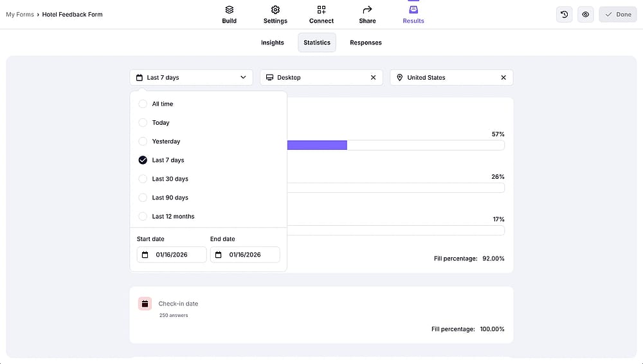Open the Connect tab
Image resolution: width=643 pixels, height=364 pixels.
321,15
